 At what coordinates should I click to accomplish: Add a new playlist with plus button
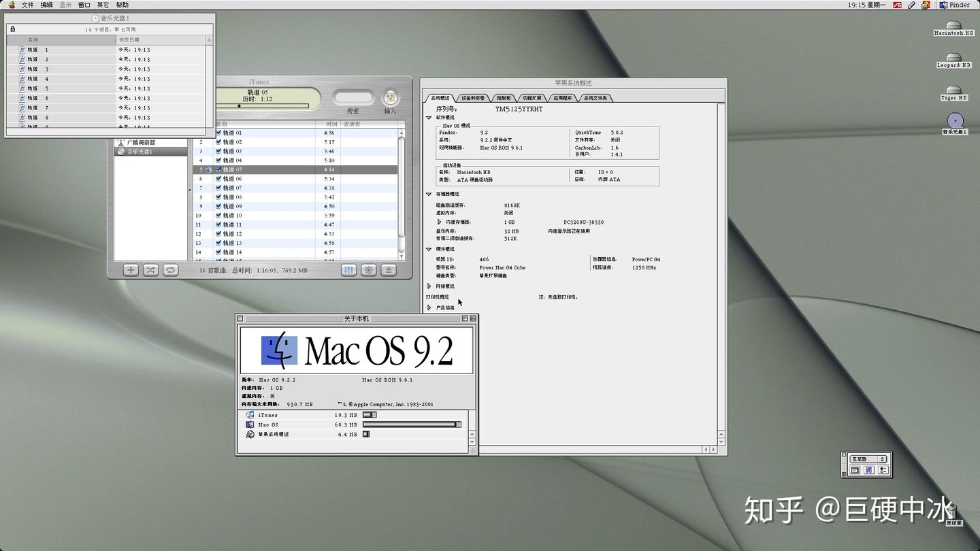coord(131,270)
